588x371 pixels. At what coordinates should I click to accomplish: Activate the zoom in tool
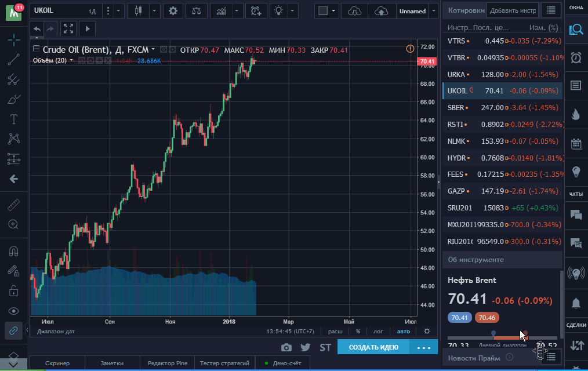[x=14, y=224]
